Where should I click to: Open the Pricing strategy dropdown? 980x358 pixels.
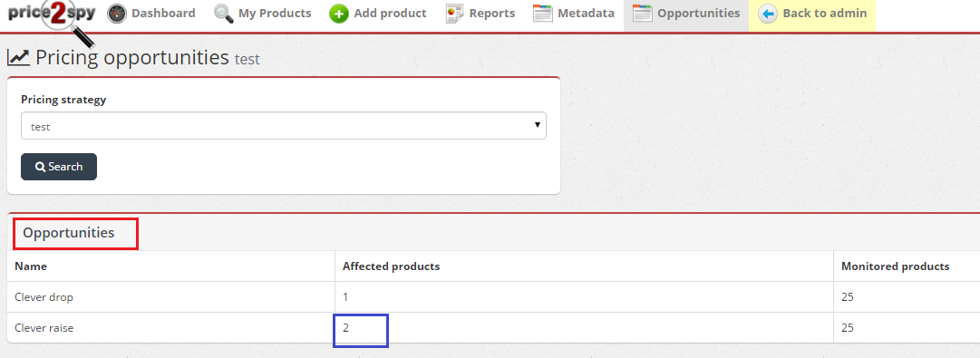[x=284, y=126]
